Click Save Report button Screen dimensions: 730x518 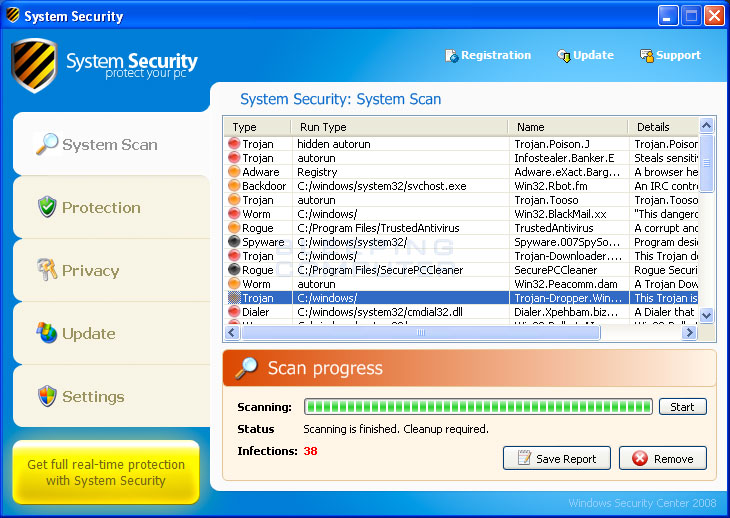click(x=557, y=458)
